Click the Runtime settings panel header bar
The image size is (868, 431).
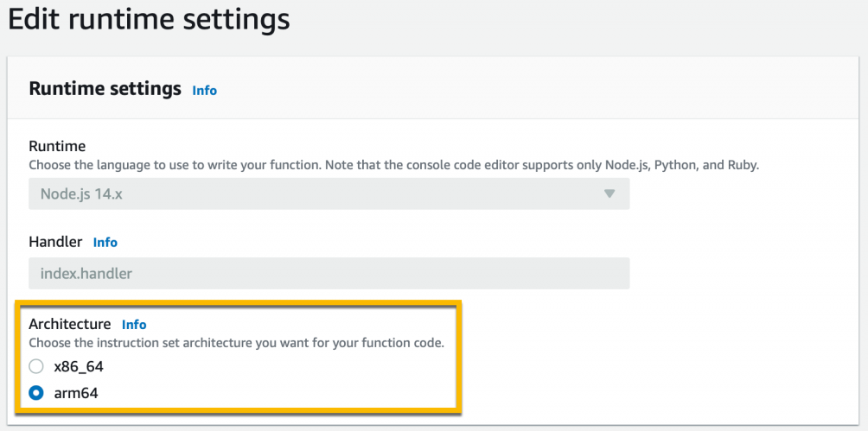(519, 88)
